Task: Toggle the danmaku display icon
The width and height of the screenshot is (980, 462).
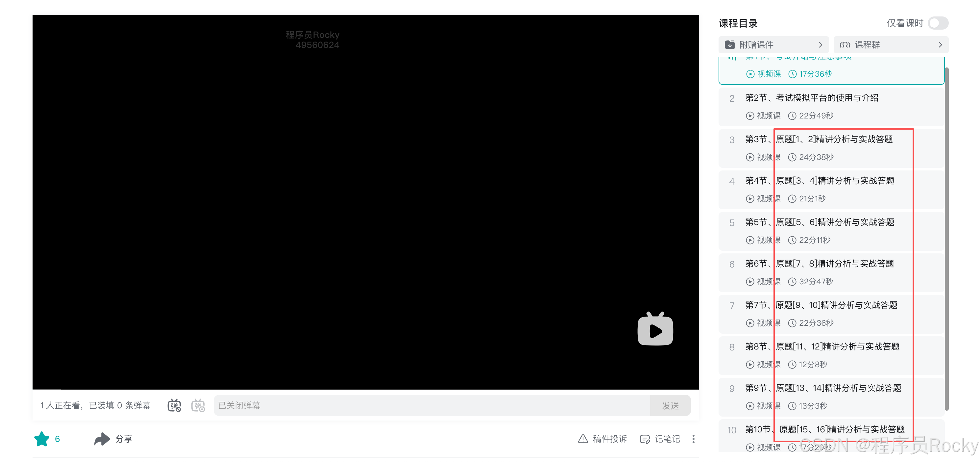Action: (x=174, y=405)
